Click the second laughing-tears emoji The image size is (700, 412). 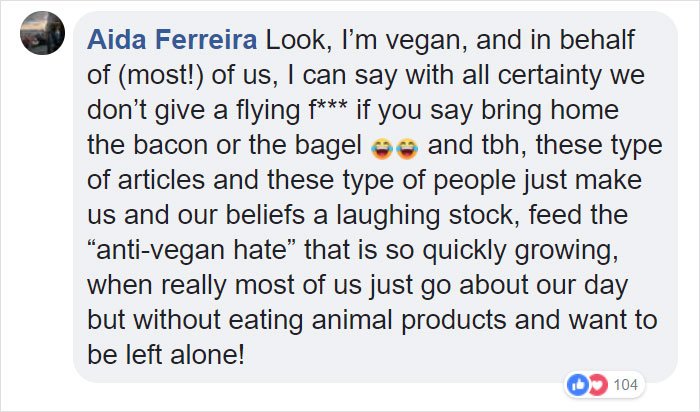pos(407,149)
